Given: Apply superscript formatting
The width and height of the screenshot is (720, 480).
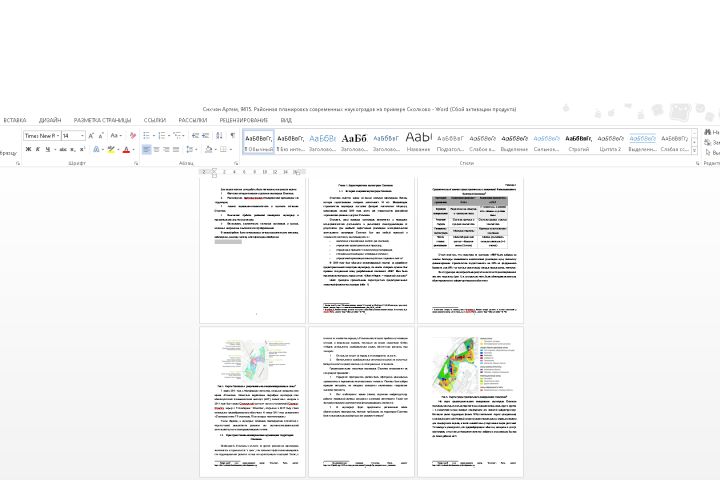Looking at the screenshot, I should (x=82, y=149).
